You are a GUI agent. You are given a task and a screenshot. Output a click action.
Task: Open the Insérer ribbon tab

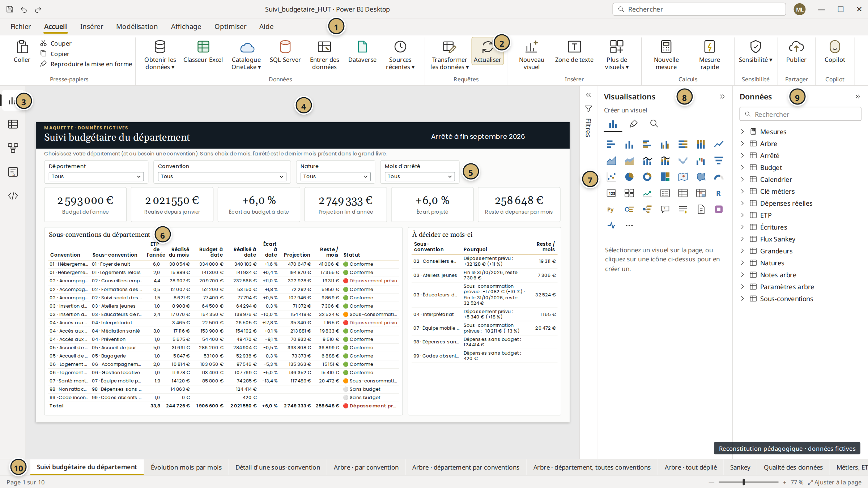[92, 26]
